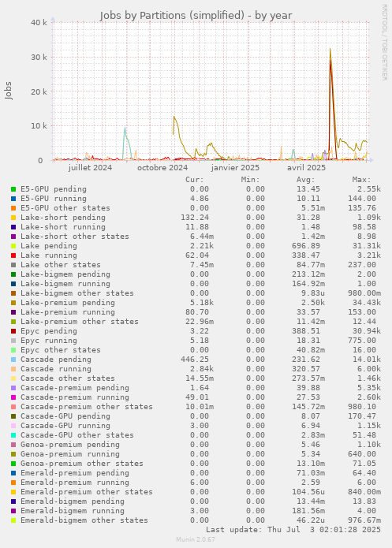
Task: Click the chart title 'Jobs by Partitions (simplified) - by year'
Action: point(196,16)
